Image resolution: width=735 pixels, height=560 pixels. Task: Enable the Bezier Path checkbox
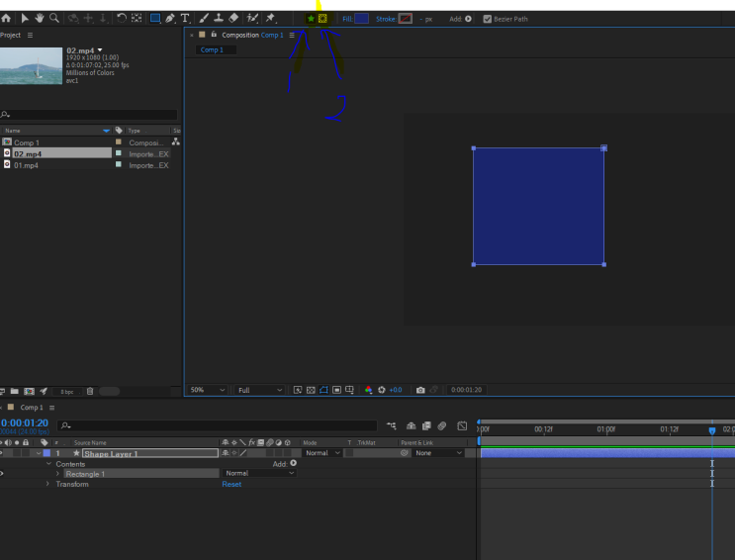(x=487, y=18)
